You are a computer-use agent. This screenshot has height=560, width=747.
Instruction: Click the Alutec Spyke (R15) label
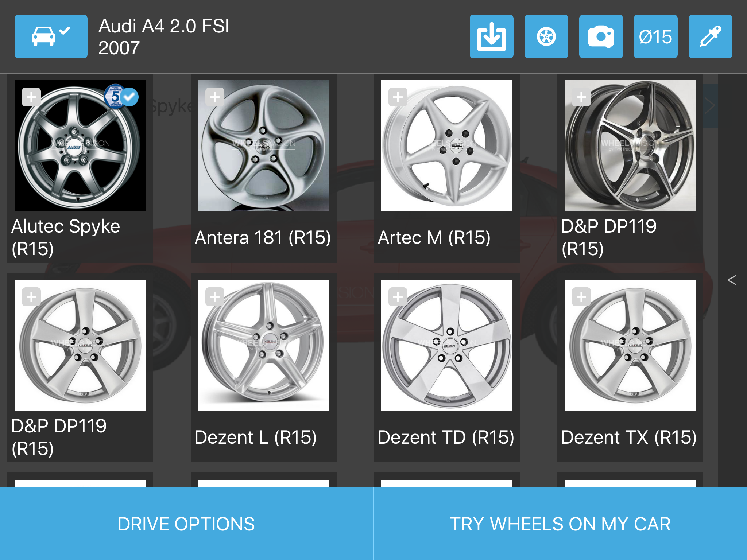pos(66,237)
